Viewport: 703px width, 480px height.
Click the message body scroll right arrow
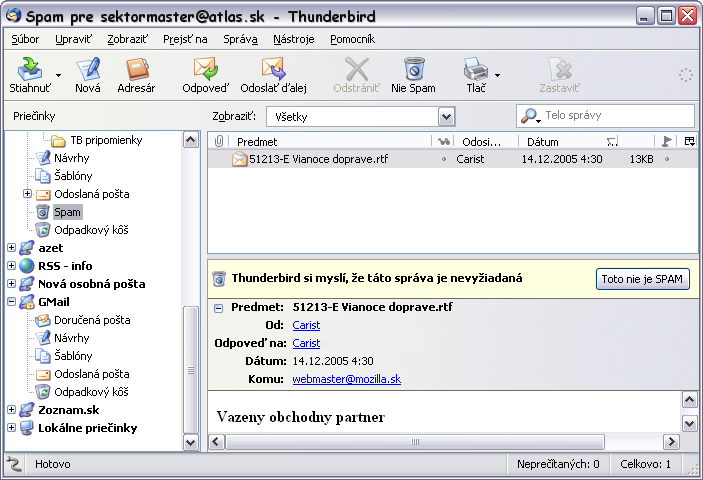tap(671, 442)
